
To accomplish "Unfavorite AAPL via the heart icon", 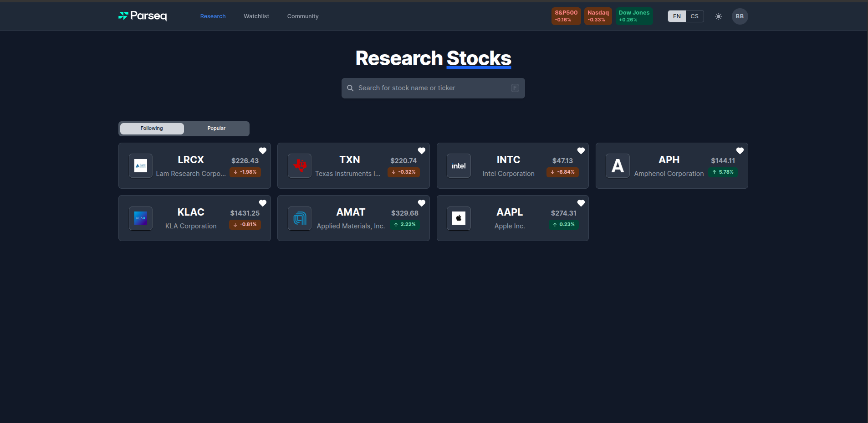I will click(581, 203).
